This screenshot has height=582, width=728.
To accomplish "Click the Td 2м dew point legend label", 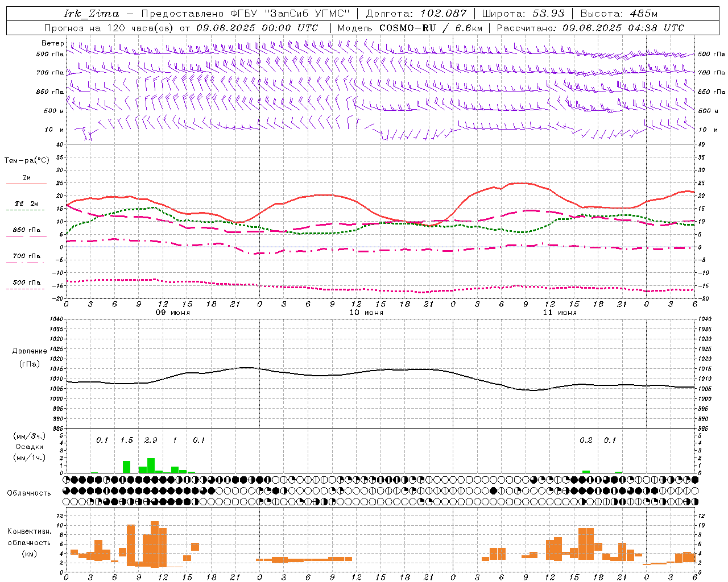I will point(27,203).
